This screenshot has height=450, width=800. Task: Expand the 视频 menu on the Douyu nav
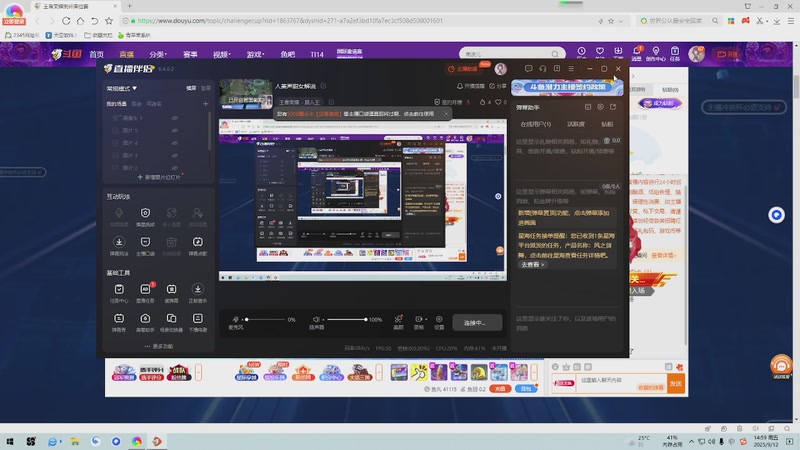[221, 54]
